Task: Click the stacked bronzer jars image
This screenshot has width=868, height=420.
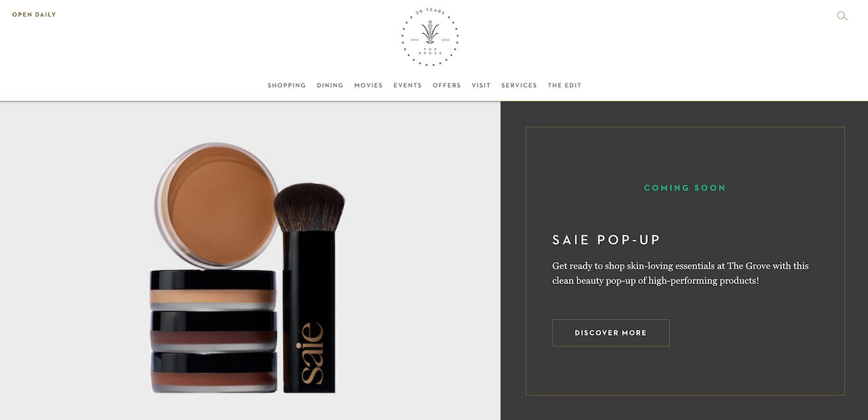Action: click(213, 331)
